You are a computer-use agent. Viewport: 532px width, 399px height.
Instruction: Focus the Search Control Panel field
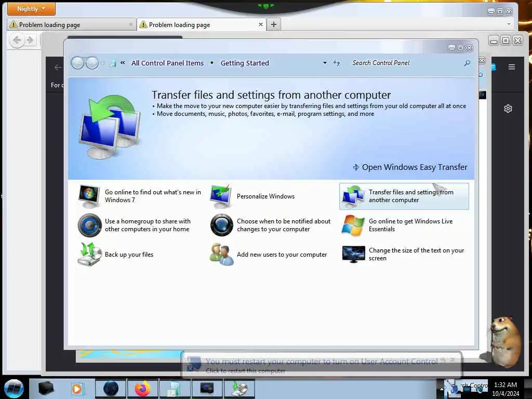click(407, 63)
